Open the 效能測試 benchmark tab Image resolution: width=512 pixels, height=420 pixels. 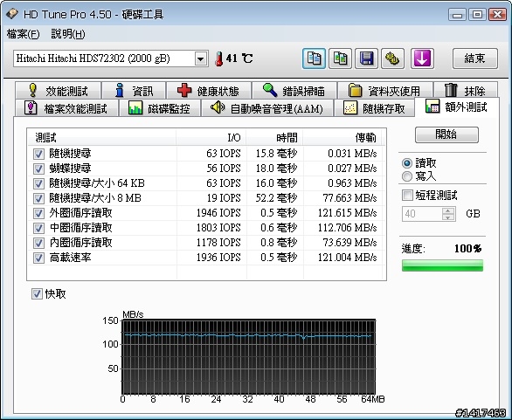59,91
